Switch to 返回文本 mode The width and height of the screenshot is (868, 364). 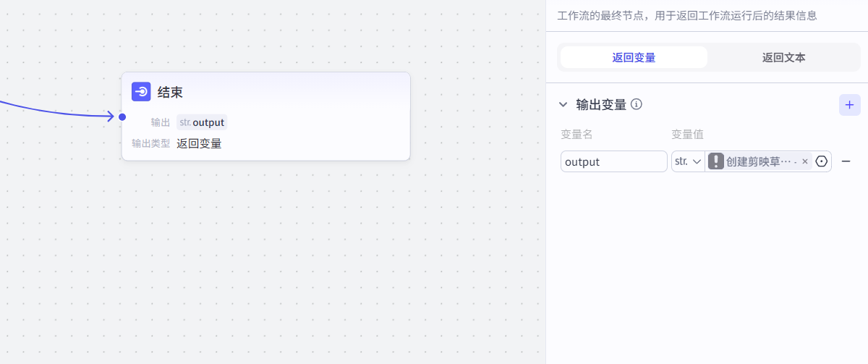click(x=783, y=58)
